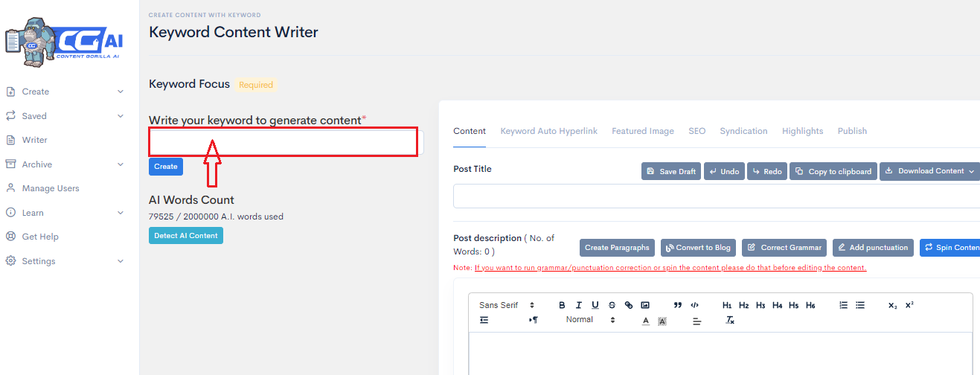Toggle right-to-left text direction
980x375 pixels.
(x=534, y=320)
